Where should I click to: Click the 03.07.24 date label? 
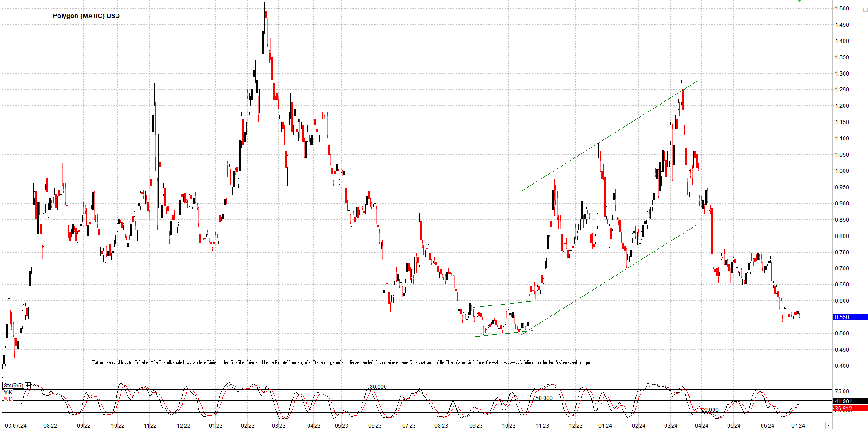pyautogui.click(x=16, y=426)
